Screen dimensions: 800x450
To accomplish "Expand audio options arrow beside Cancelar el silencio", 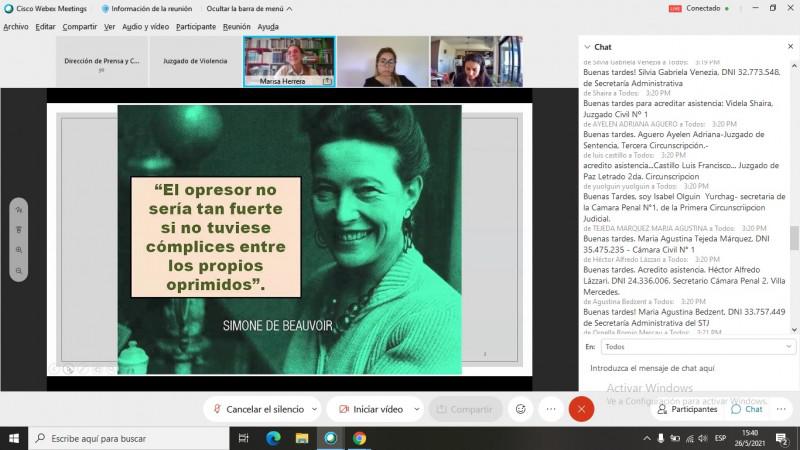I will [x=314, y=409].
